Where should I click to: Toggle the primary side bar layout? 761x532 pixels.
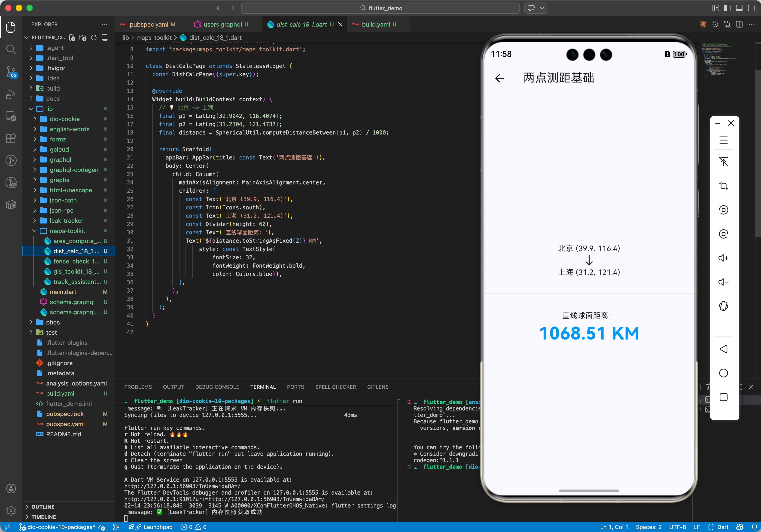727,8
